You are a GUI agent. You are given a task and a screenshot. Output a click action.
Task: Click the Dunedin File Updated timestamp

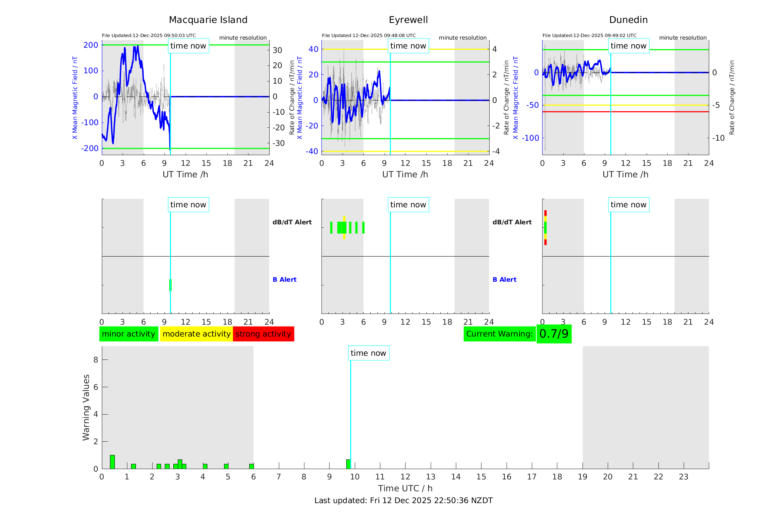pyautogui.click(x=589, y=36)
